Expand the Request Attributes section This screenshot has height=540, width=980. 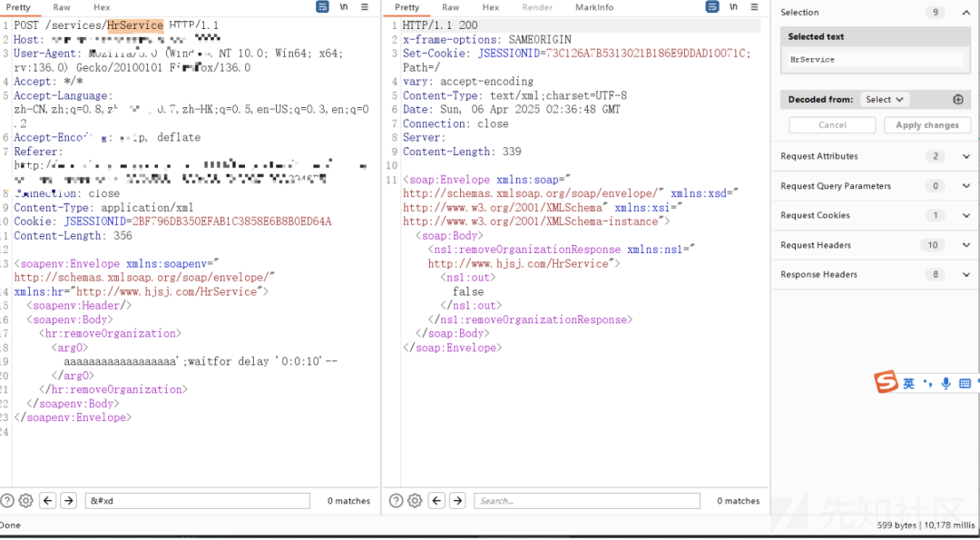[966, 156]
